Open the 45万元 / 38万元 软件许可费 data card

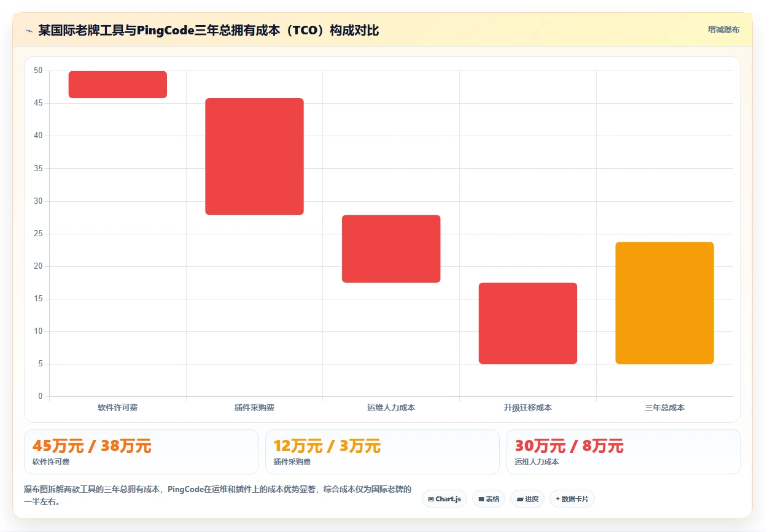[141, 452]
